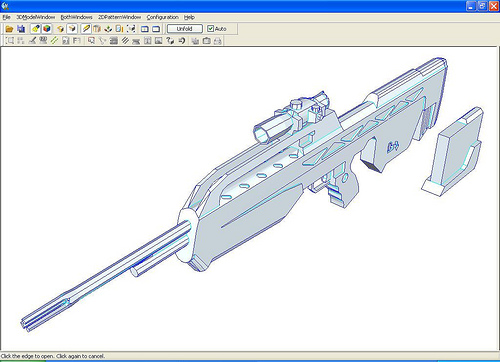Screen dimensions: 500x362
Task: Select the yellow pencil edge tool
Action: click(86, 29)
